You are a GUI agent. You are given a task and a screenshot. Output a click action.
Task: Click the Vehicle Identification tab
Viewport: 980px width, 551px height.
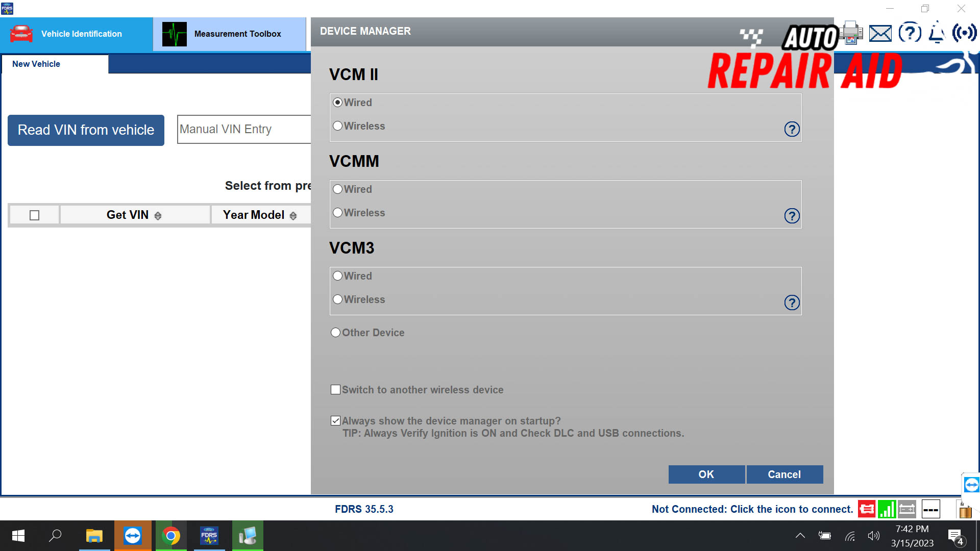[x=82, y=34]
